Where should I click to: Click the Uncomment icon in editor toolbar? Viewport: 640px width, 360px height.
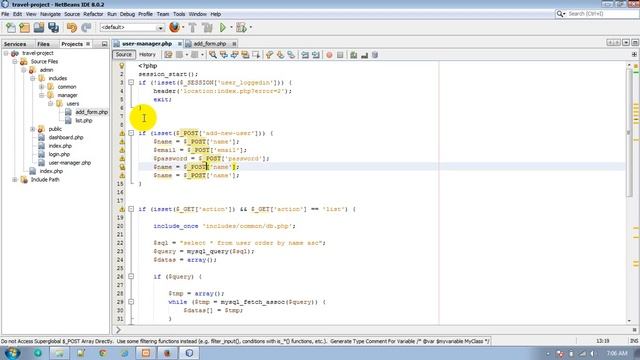pos(364,55)
